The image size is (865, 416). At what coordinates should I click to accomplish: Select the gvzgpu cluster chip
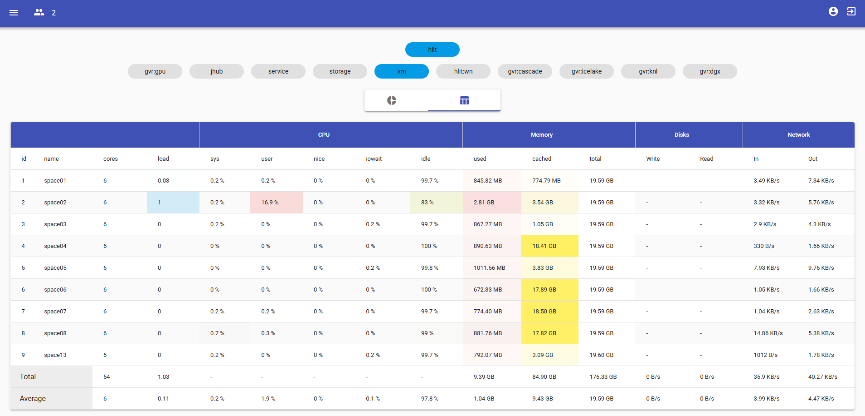tap(155, 71)
